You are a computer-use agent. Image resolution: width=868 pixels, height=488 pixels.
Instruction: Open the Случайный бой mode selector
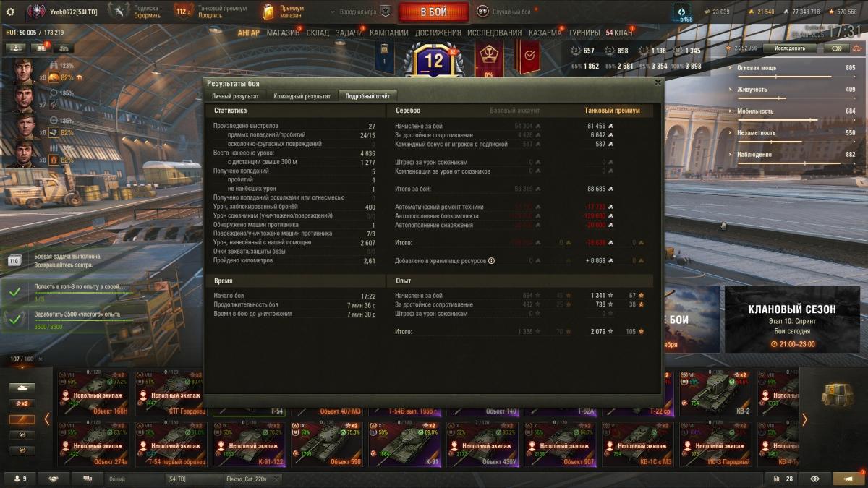coord(505,12)
